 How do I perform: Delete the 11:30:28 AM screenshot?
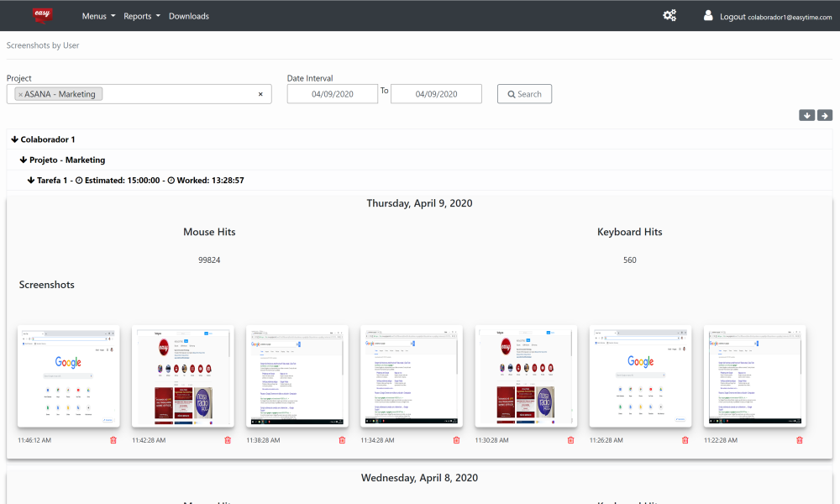pyautogui.click(x=570, y=439)
